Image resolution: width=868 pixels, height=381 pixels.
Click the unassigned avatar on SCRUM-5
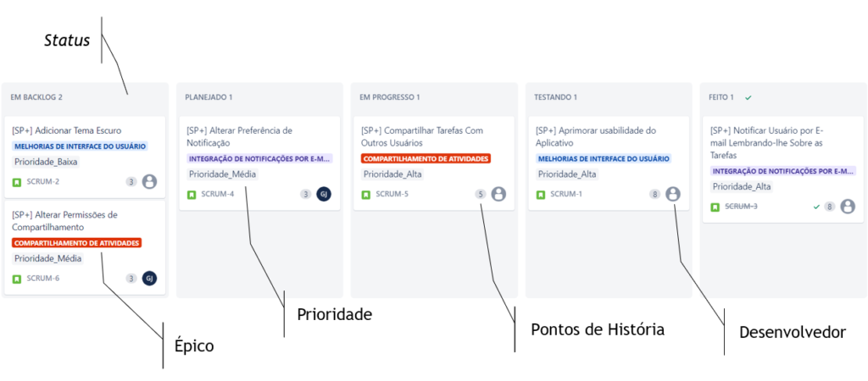pos(498,194)
